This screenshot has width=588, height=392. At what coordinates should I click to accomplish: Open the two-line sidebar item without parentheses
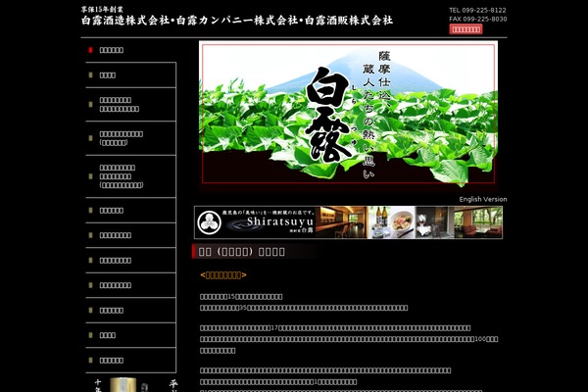(130, 104)
